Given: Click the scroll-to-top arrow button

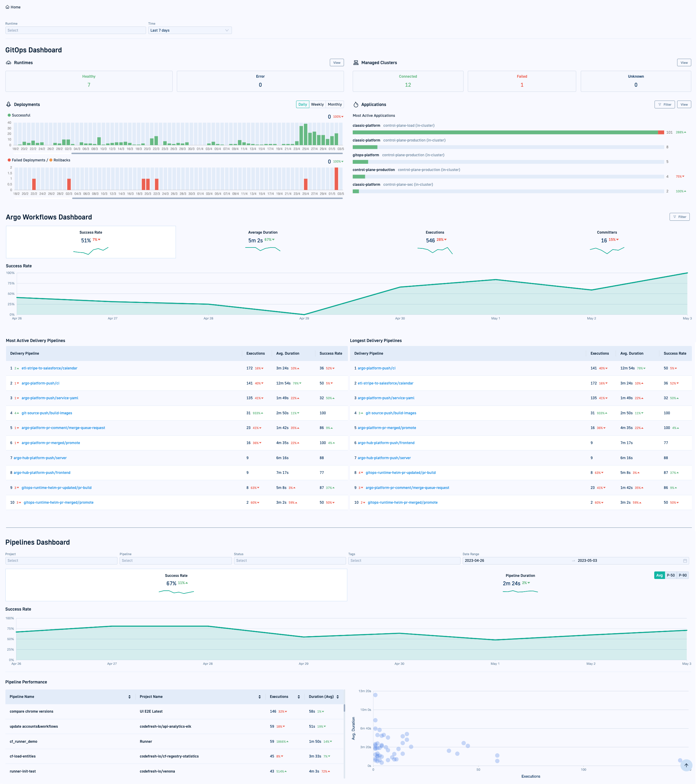Looking at the screenshot, I should coord(686,765).
